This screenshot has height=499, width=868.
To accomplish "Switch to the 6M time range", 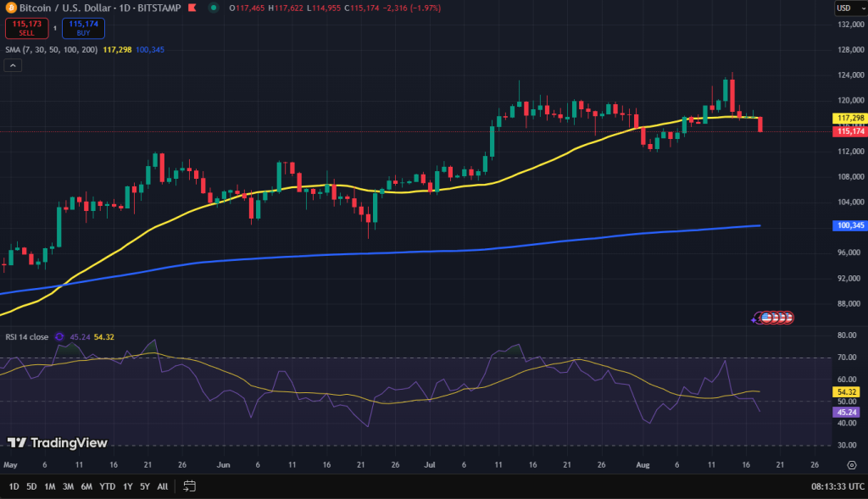I will 86,486.
